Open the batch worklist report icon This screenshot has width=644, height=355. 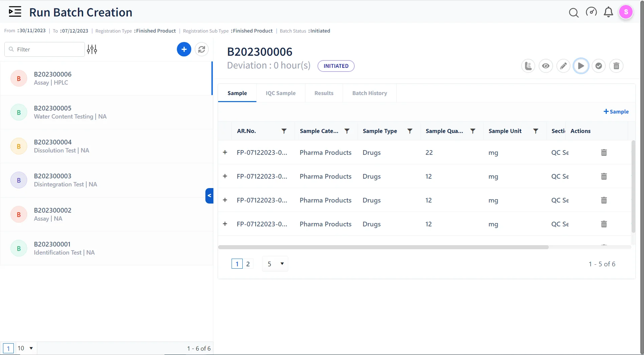528,66
